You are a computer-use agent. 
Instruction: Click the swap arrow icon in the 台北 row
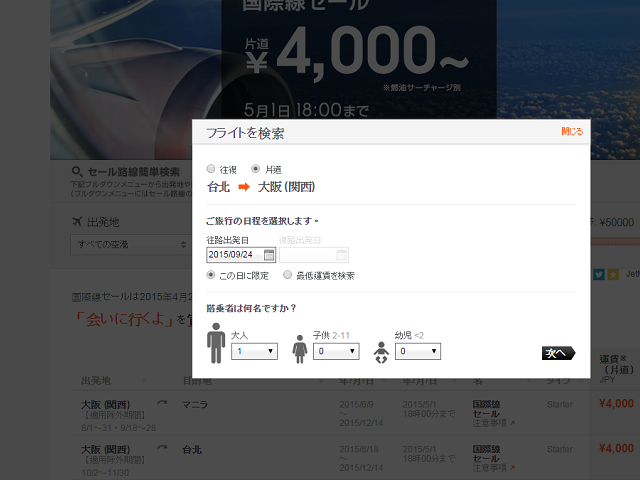162,448
